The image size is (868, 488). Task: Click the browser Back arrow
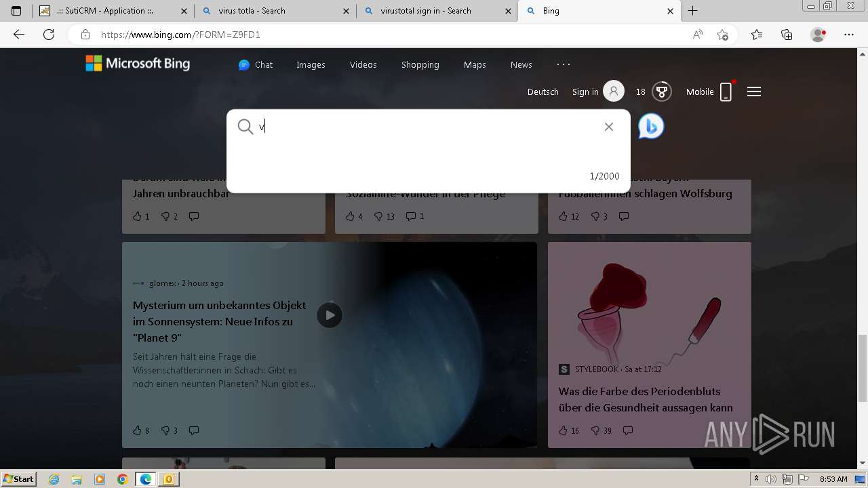pyautogui.click(x=19, y=35)
